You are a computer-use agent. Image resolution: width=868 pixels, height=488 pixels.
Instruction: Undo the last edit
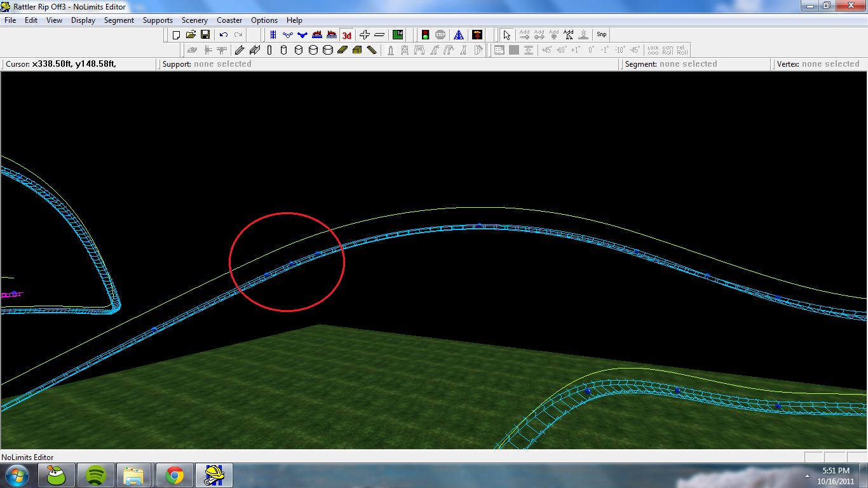point(224,35)
